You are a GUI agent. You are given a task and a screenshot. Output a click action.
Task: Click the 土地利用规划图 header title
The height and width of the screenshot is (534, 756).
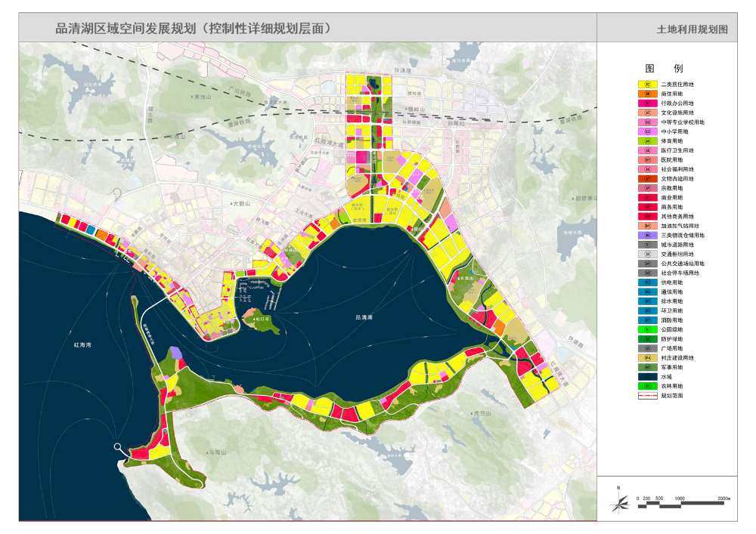(692, 29)
